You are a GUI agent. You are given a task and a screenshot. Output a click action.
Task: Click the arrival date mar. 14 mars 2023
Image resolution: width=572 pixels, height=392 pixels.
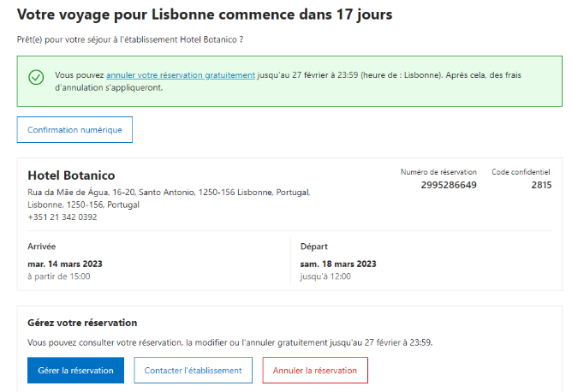[65, 264]
